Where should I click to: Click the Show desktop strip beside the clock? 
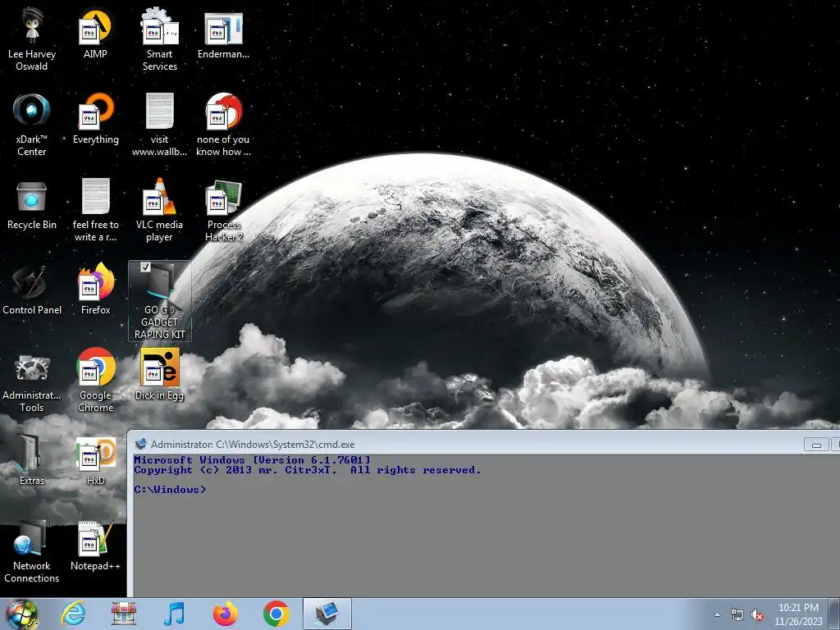point(836,614)
